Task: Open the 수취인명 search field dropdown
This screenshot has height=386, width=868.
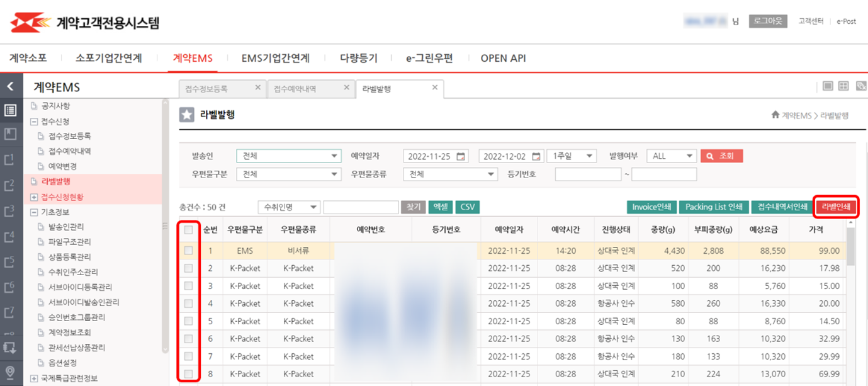Action: (x=289, y=207)
